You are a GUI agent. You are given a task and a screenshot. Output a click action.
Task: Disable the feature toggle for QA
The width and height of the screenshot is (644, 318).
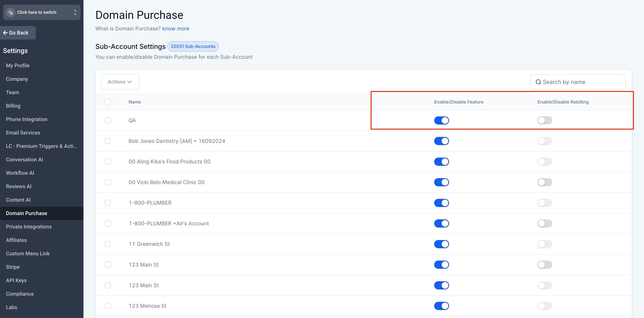click(441, 120)
